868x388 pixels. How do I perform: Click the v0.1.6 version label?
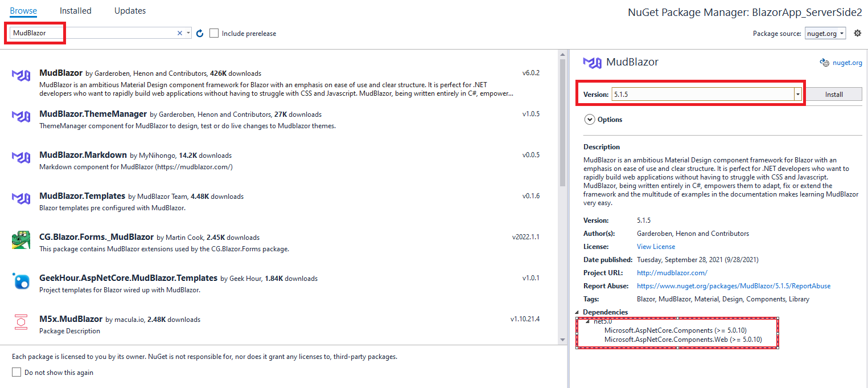531,196
